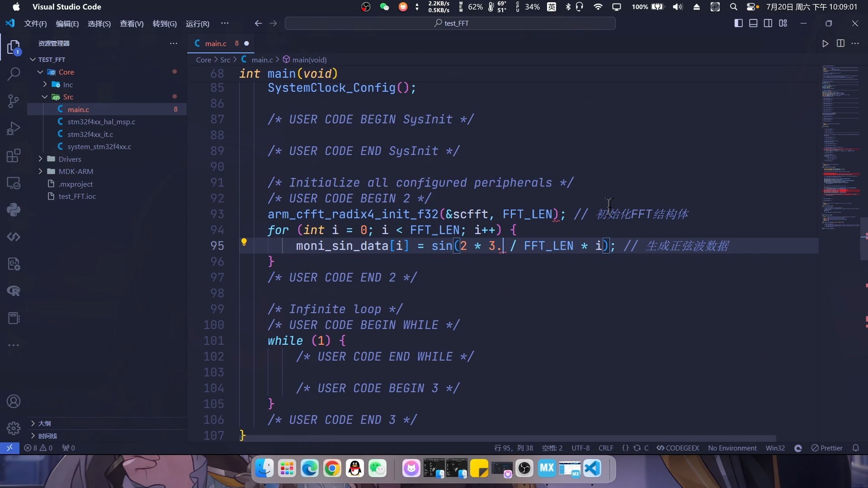This screenshot has width=868, height=488.
Task: Click the Run code play button
Action: (825, 43)
